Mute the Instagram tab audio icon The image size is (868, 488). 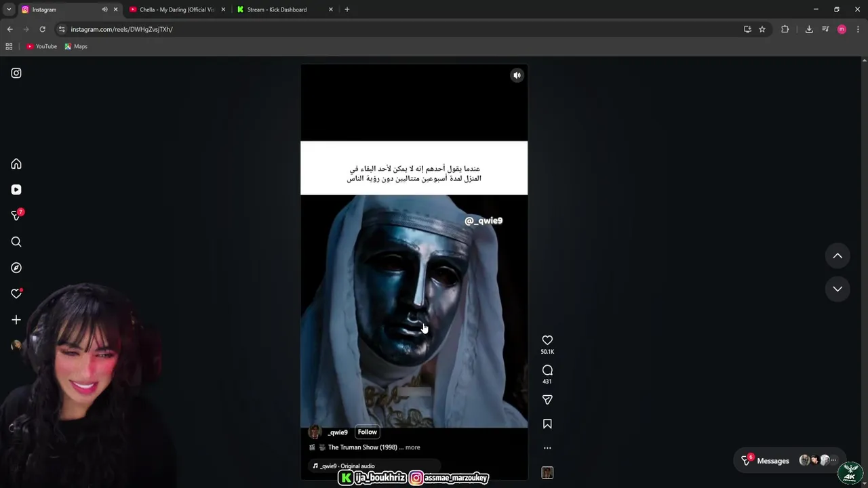click(x=104, y=9)
